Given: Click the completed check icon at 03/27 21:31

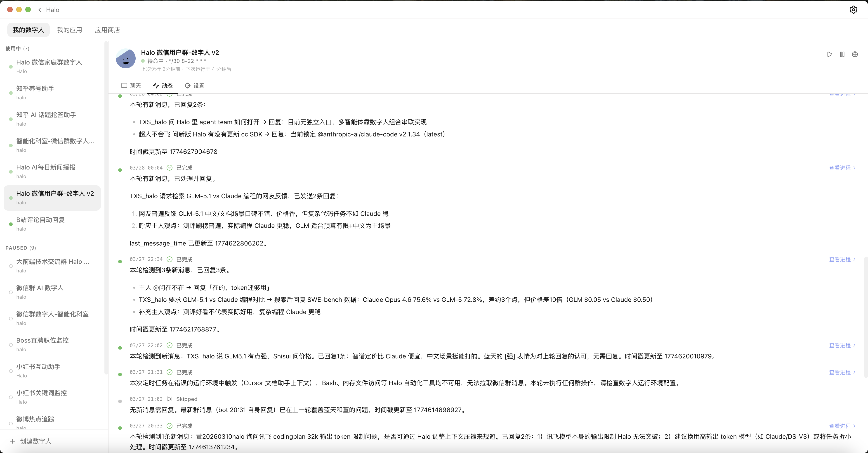Looking at the screenshot, I should (x=170, y=372).
